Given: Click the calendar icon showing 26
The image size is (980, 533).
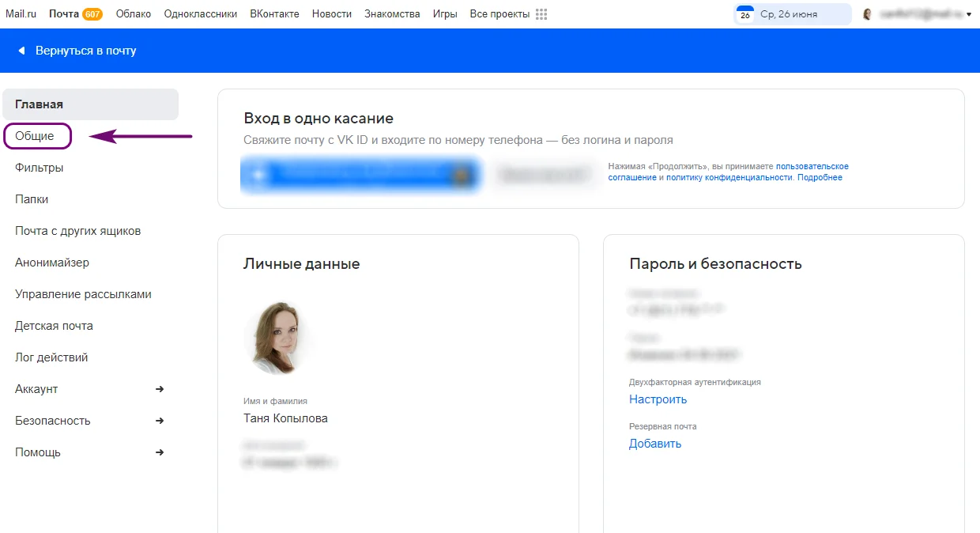Looking at the screenshot, I should (744, 14).
